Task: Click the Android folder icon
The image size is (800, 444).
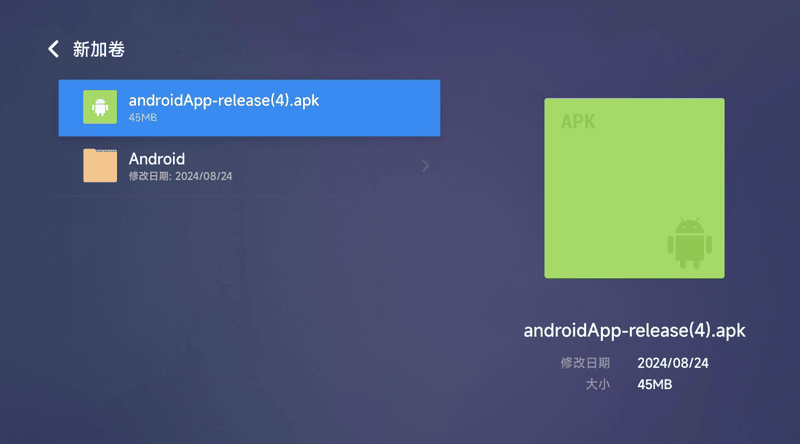Action: (x=100, y=166)
